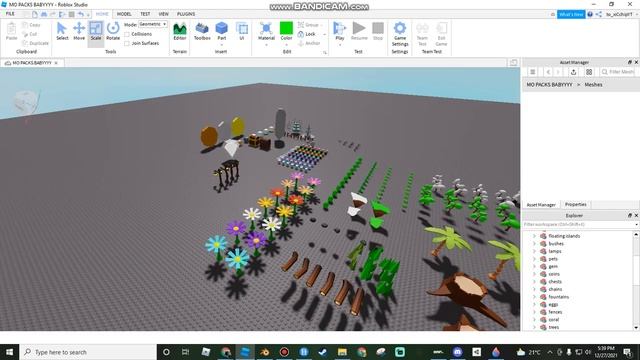
Task: Click the Help question mark icon
Action: 590,14
